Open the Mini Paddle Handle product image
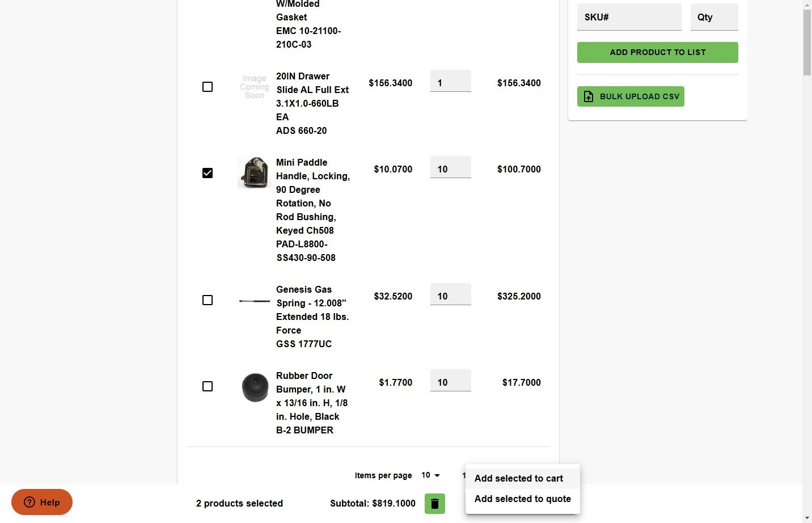This screenshot has height=523, width=812. coord(253,172)
